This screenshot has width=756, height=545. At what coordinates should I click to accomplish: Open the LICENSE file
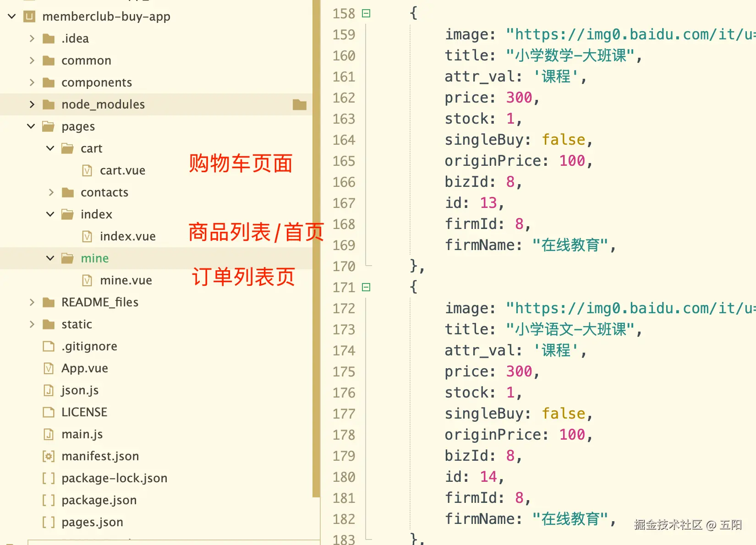tap(84, 412)
